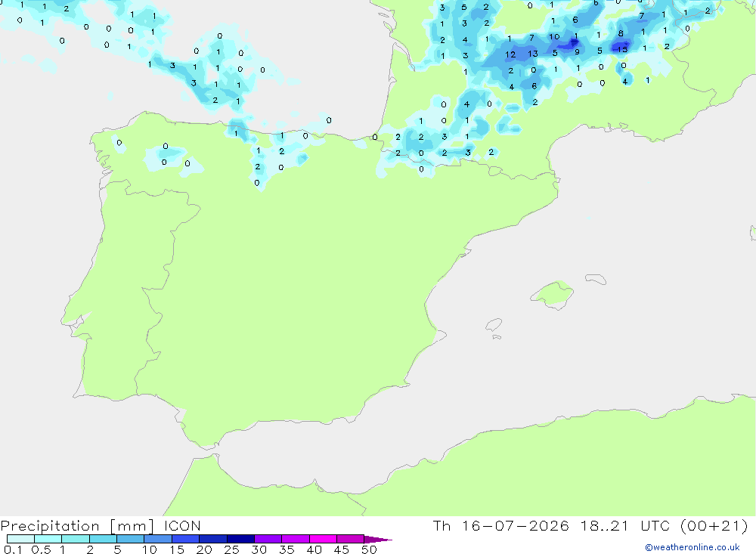Image resolution: width=756 pixels, height=554 pixels.
Task: Click the 15–20 mm legend color box
Action: 186,539
